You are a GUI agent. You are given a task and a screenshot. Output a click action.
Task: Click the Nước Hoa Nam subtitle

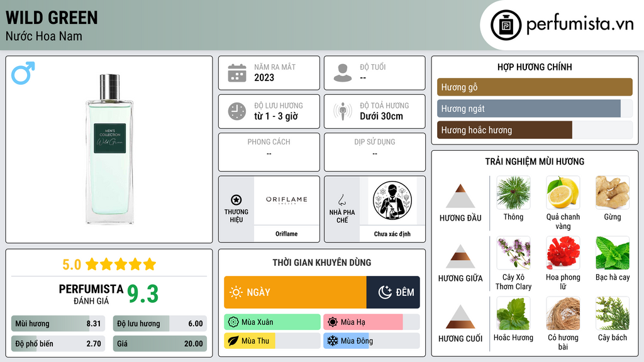click(x=44, y=36)
